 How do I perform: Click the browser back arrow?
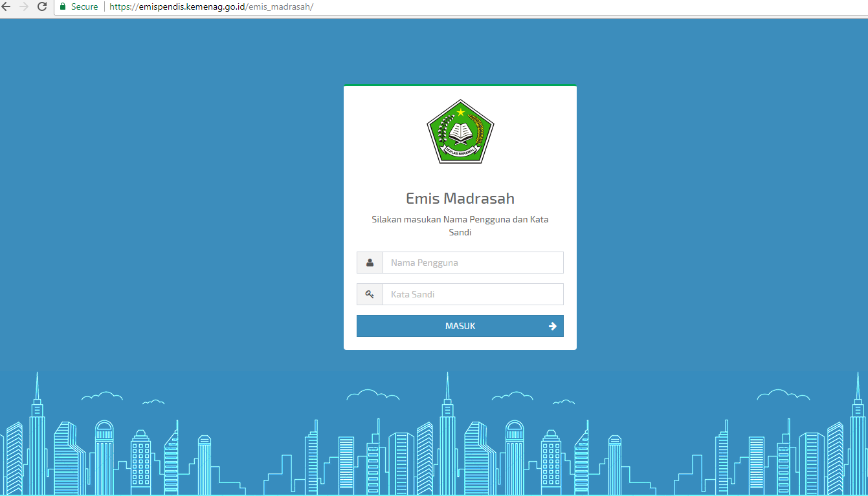[x=6, y=6]
